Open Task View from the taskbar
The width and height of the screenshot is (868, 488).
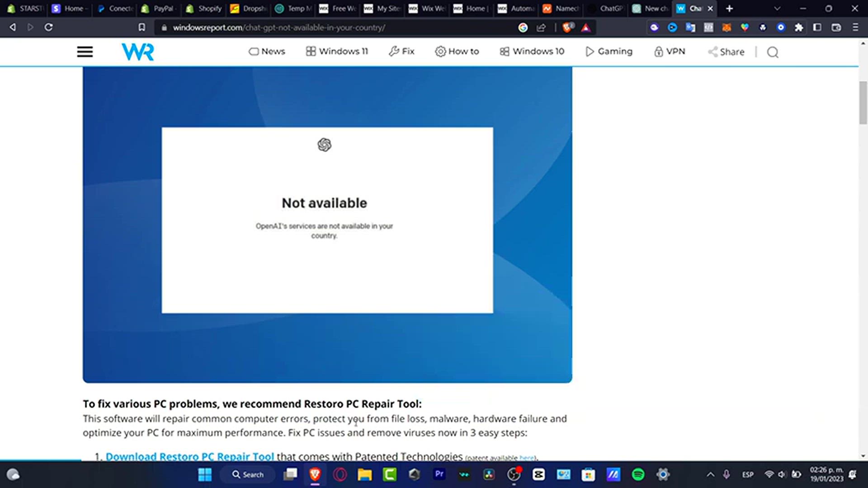(x=290, y=474)
